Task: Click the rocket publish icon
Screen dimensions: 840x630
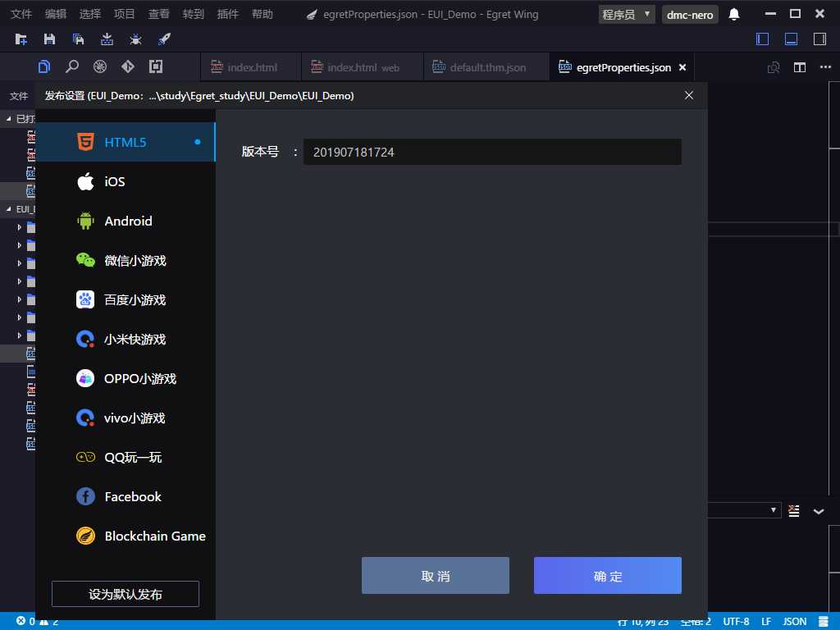Action: [x=164, y=39]
